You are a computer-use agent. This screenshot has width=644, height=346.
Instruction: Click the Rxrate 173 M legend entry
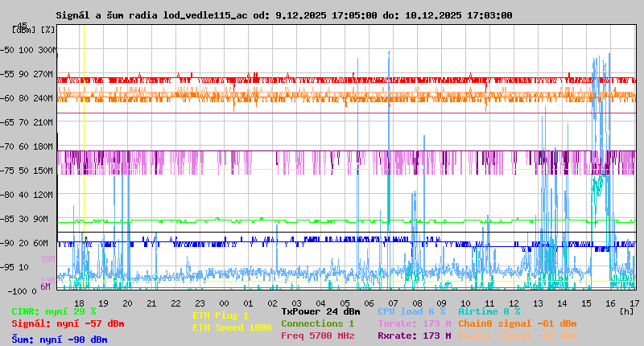pyautogui.click(x=414, y=336)
